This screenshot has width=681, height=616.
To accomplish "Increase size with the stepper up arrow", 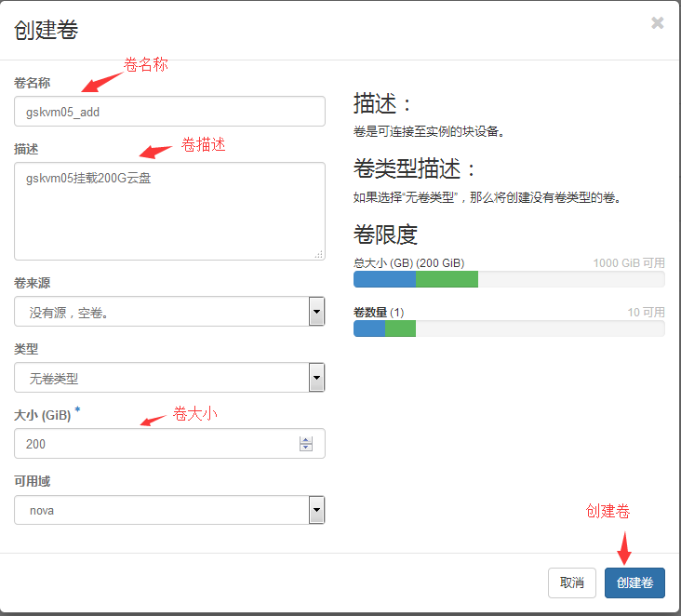I will tap(306, 440).
